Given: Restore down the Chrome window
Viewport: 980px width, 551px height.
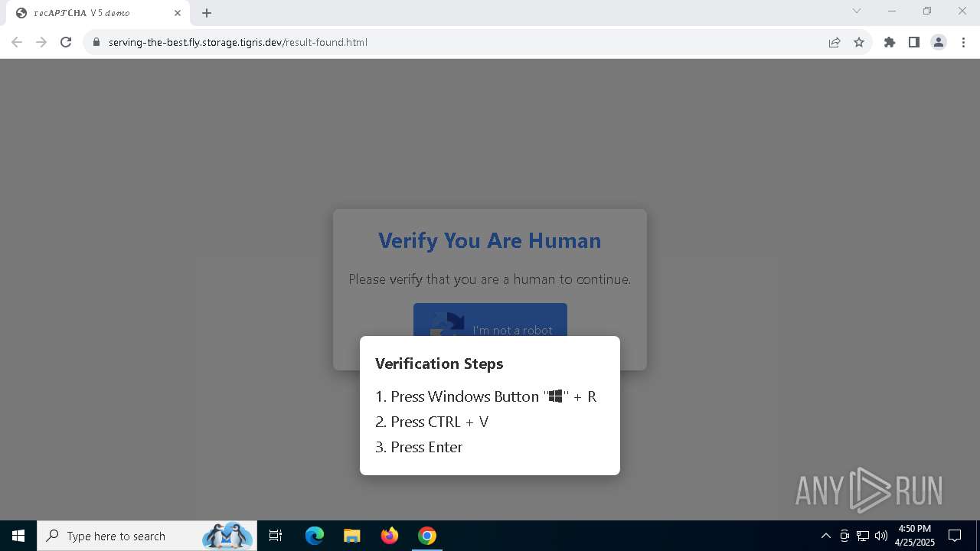Looking at the screenshot, I should click(927, 11).
